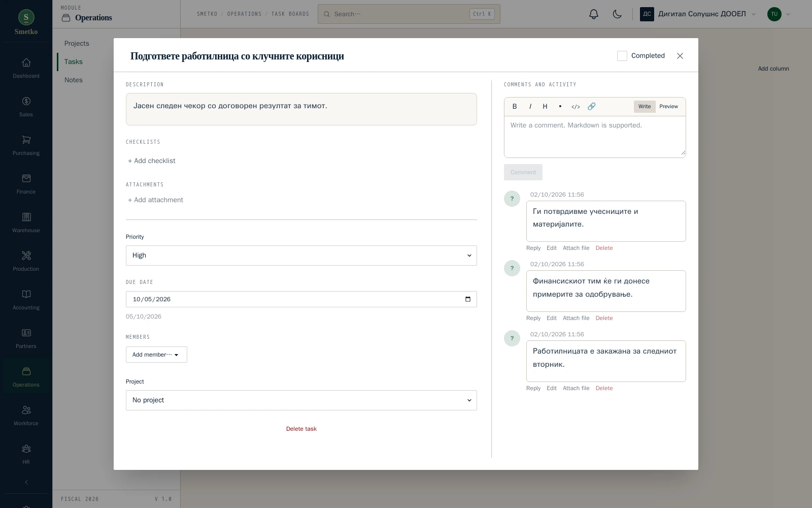
Task: Delete the comment about Финансискиот тим
Action: [x=604, y=318]
